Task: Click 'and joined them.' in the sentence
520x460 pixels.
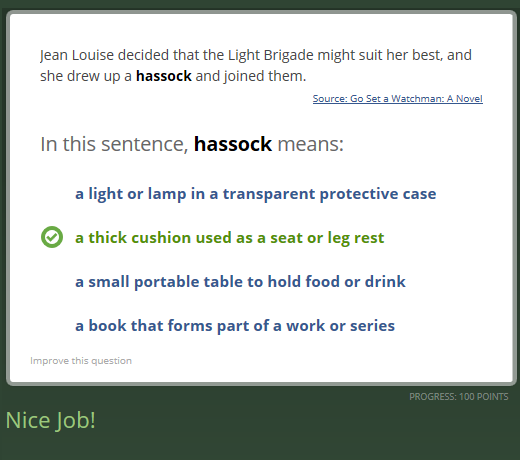Action: pyautogui.click(x=251, y=76)
